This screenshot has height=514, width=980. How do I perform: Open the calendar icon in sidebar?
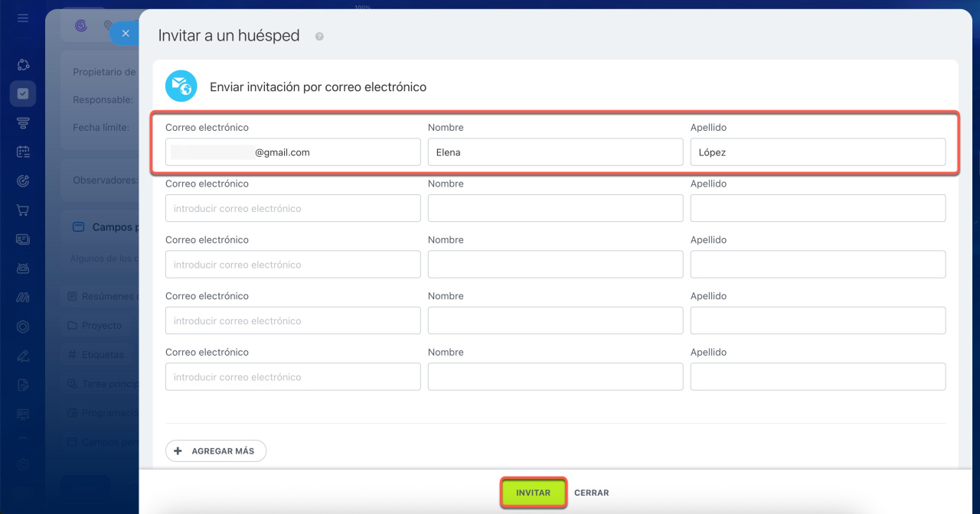point(23,151)
